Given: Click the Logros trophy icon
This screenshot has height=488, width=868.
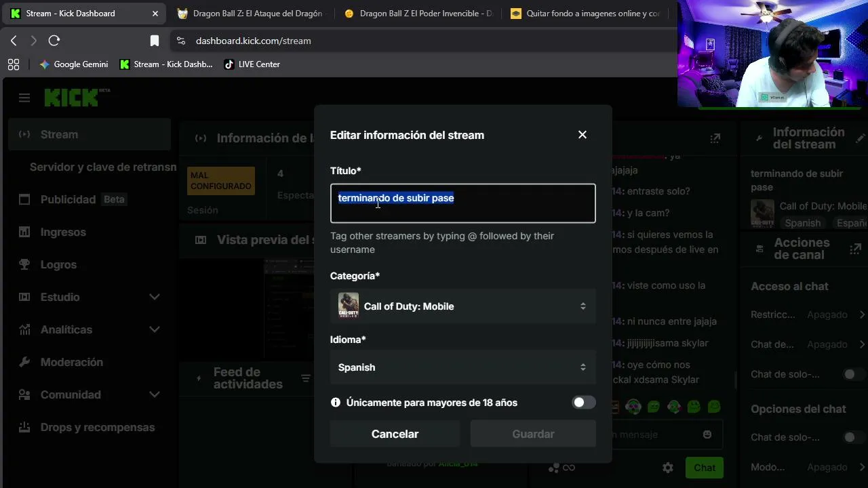Looking at the screenshot, I should [x=24, y=264].
